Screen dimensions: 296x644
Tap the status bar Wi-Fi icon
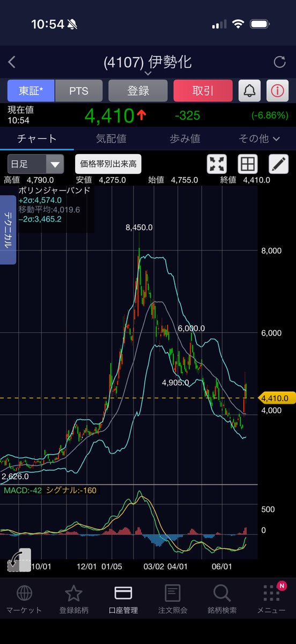tap(238, 24)
